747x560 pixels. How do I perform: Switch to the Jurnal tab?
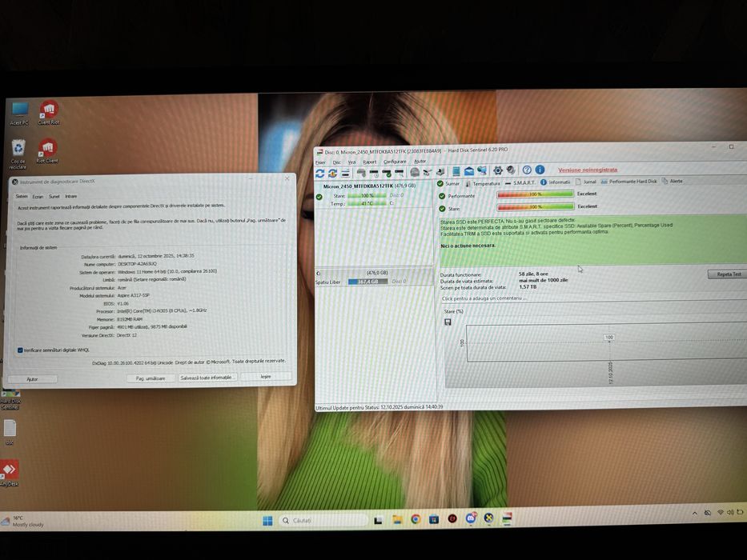586,182
